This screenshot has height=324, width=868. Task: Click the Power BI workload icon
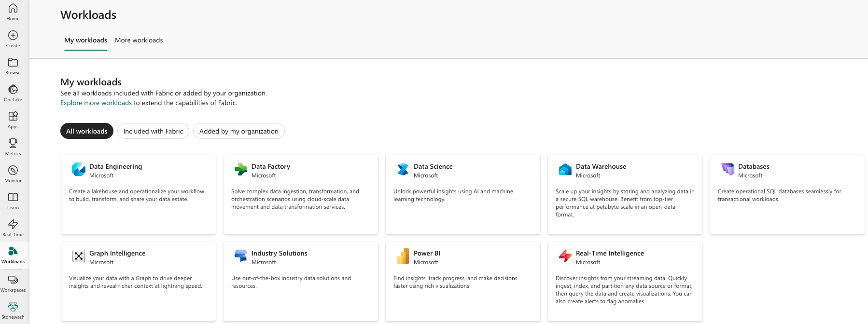pyautogui.click(x=403, y=256)
